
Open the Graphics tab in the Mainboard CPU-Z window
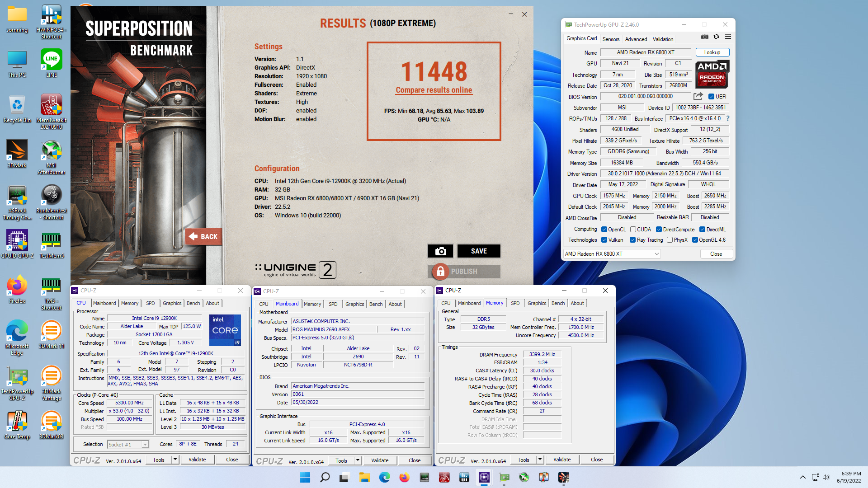point(354,304)
